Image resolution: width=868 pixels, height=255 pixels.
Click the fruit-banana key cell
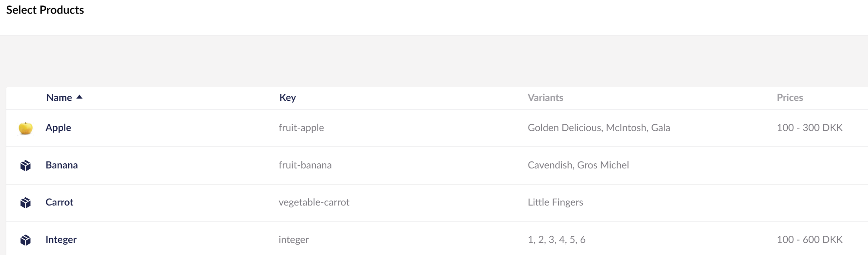click(x=305, y=165)
